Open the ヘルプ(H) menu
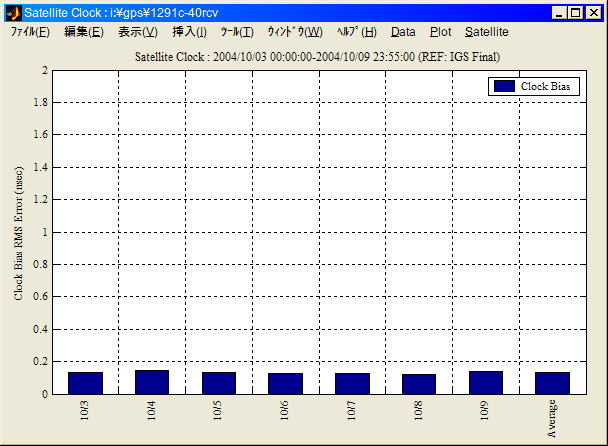The width and height of the screenshot is (608, 446). pyautogui.click(x=356, y=32)
